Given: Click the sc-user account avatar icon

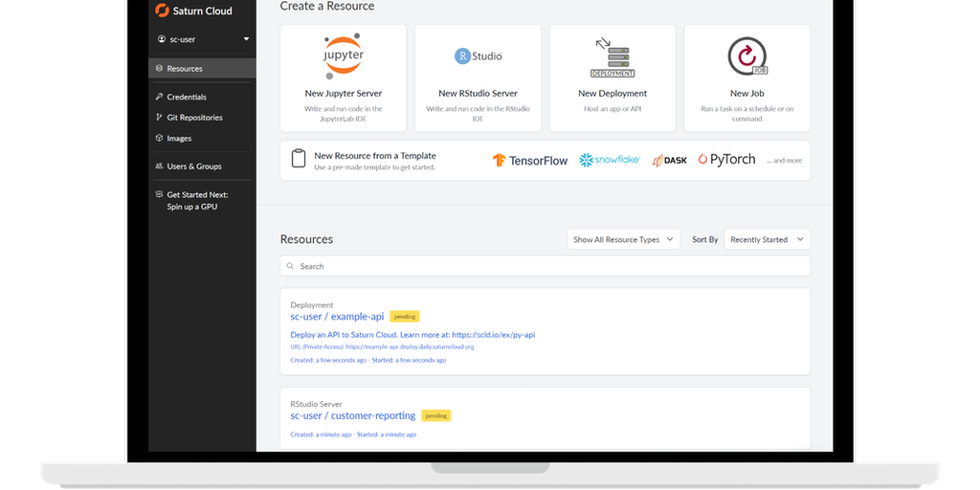Looking at the screenshot, I should [x=161, y=38].
